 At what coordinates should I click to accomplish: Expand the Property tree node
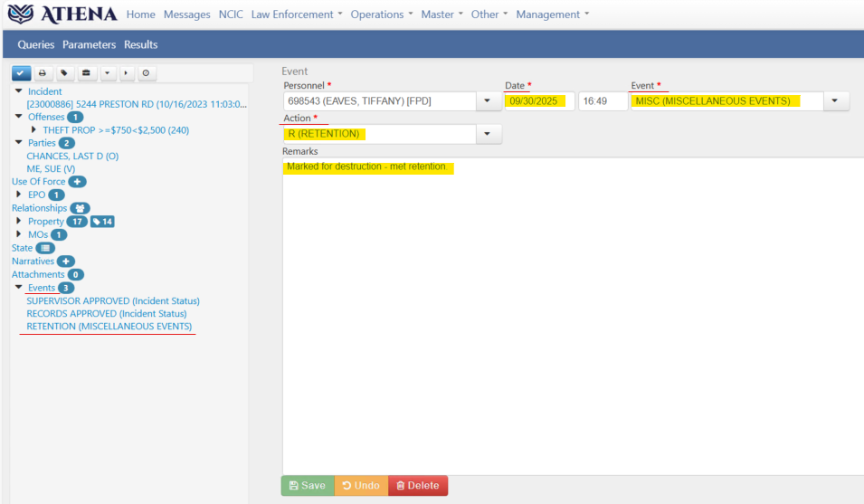(19, 222)
